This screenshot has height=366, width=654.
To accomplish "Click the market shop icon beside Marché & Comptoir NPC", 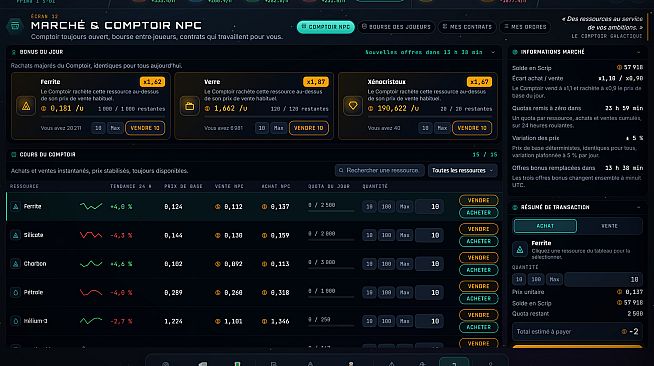I will pos(15,26).
